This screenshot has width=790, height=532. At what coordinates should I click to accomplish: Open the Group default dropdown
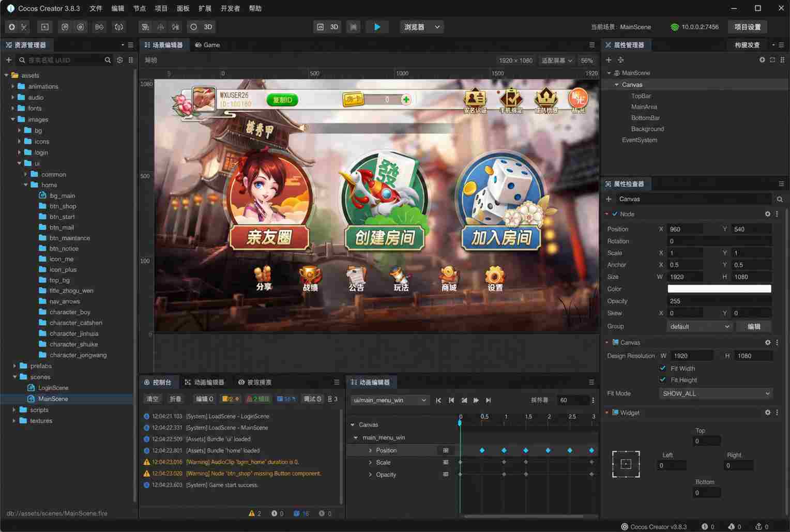coord(700,326)
